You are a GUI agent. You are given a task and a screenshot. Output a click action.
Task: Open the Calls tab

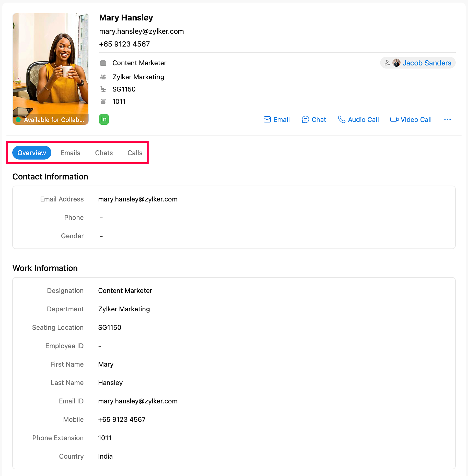click(x=135, y=153)
